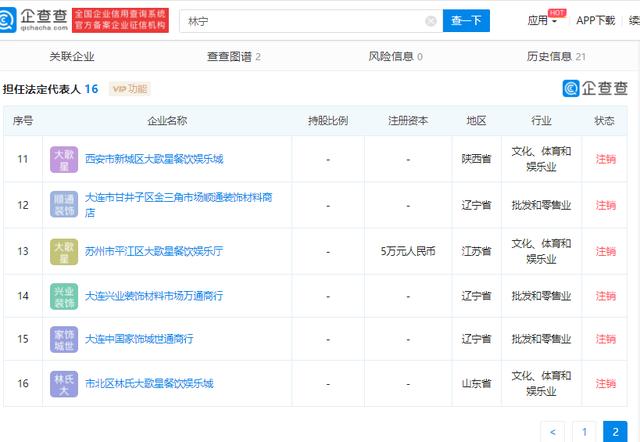Click 注销 status in row 16

click(606, 383)
